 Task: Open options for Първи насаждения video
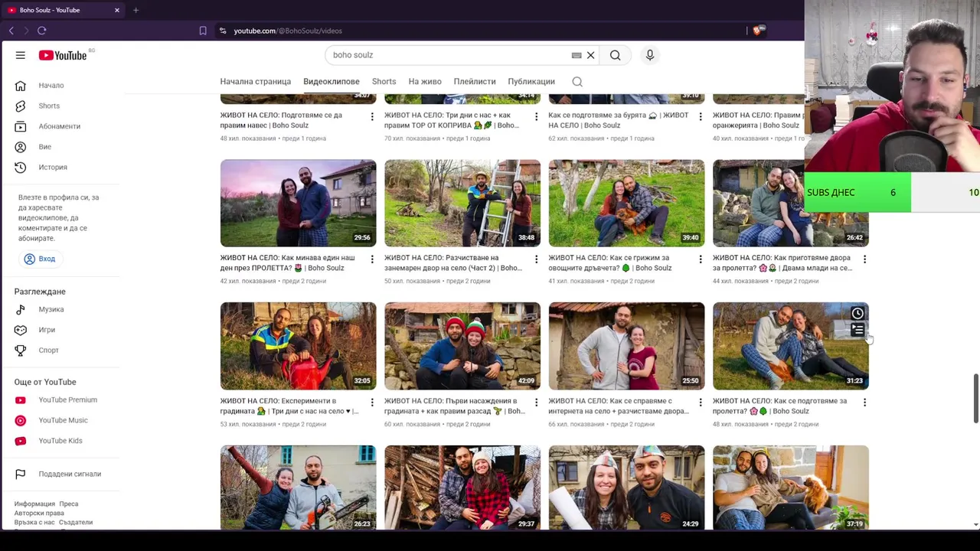click(536, 403)
